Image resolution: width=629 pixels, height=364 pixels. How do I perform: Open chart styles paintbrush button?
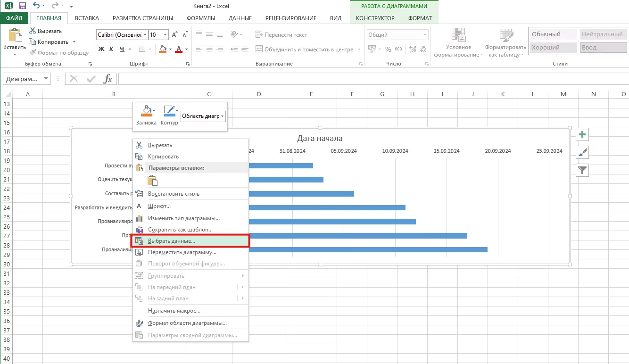pyautogui.click(x=582, y=152)
